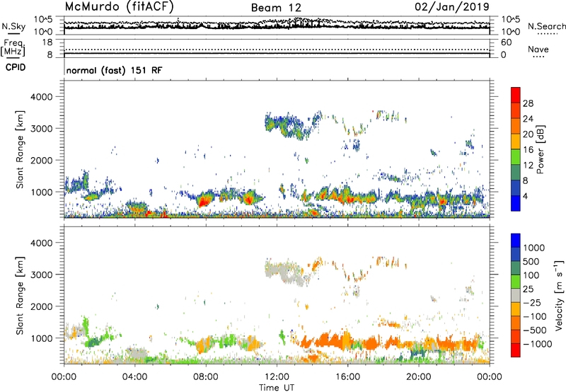
Task: Click the "N.Search" legend label
Action: coord(546,26)
